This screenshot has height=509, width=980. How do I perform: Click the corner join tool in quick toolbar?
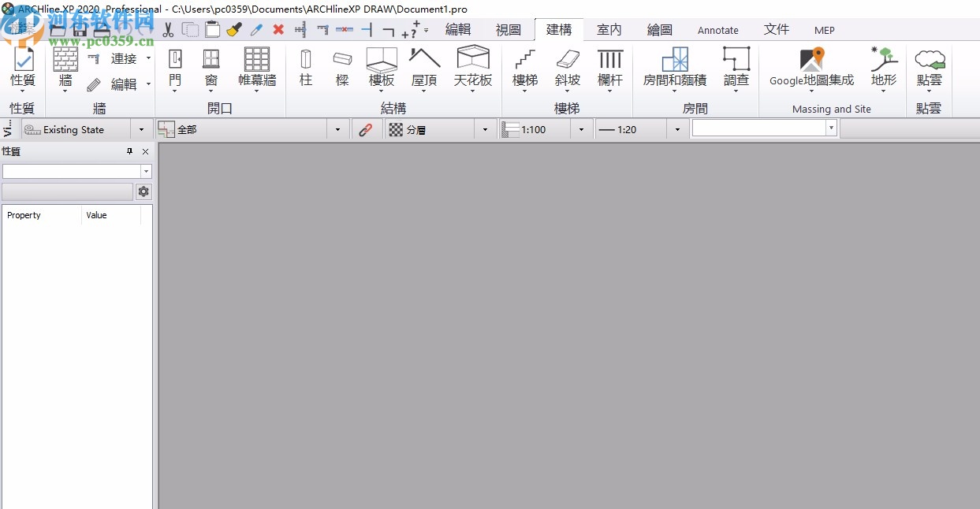coord(389,30)
